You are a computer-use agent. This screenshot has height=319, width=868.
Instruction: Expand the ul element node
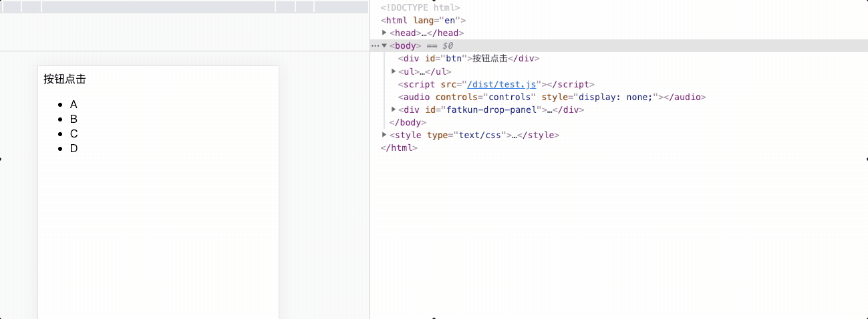394,71
